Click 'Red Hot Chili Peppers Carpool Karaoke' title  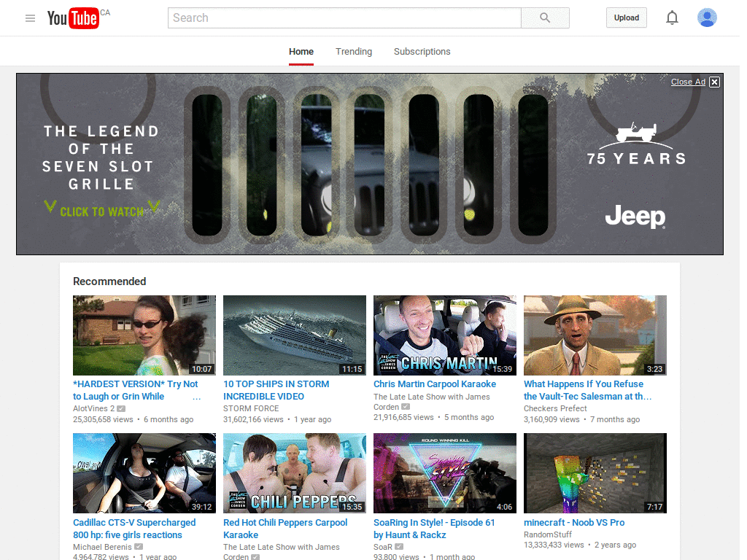pos(285,529)
